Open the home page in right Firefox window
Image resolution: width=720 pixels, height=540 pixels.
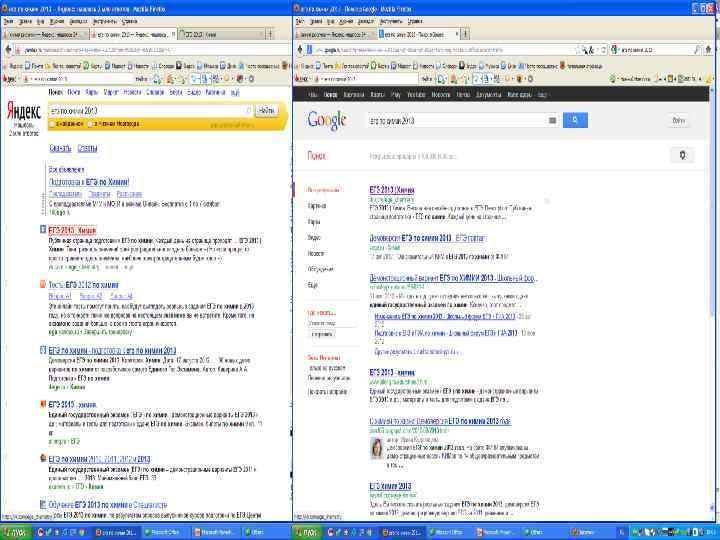tap(708, 49)
